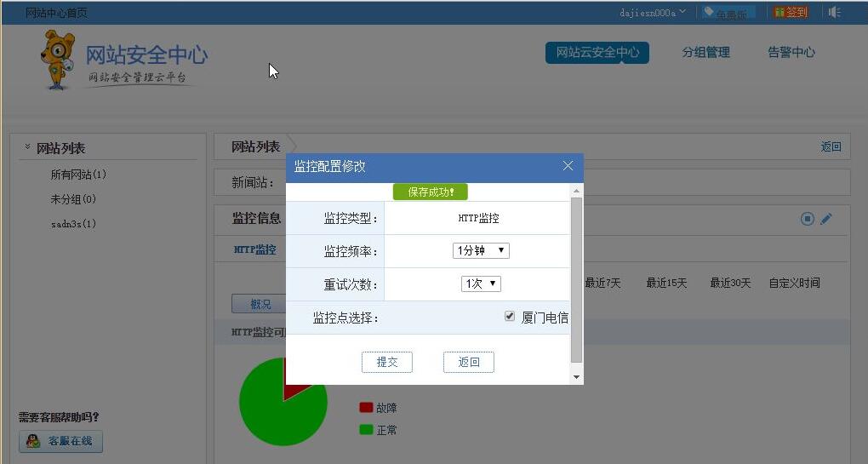This screenshot has height=464, width=868.
Task: Open 网站云安全中心 navigation tab
Action: click(597, 53)
